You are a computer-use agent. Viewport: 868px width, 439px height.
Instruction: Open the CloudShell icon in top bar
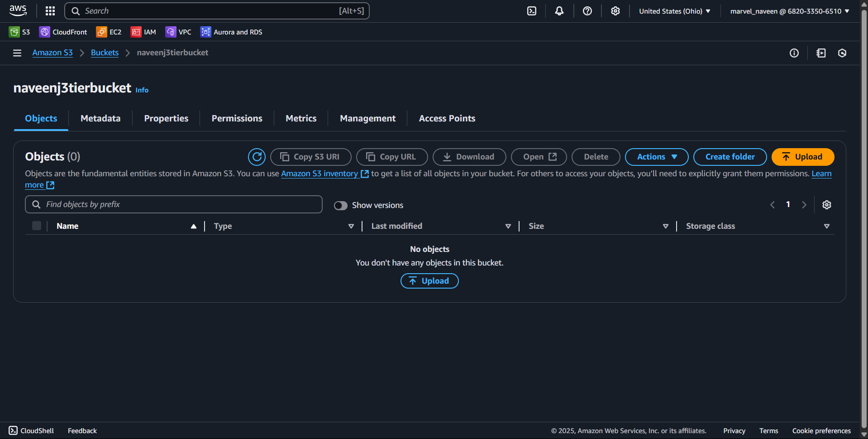tap(532, 11)
